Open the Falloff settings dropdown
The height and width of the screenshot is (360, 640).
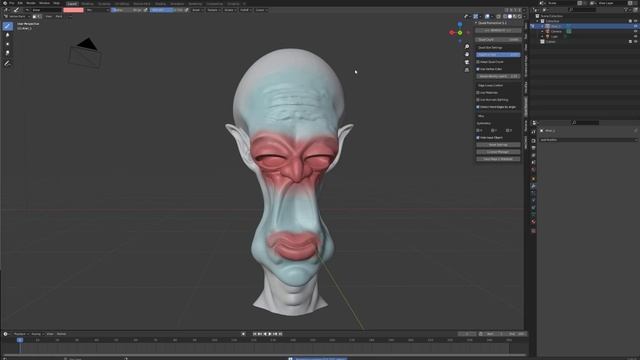coord(245,10)
